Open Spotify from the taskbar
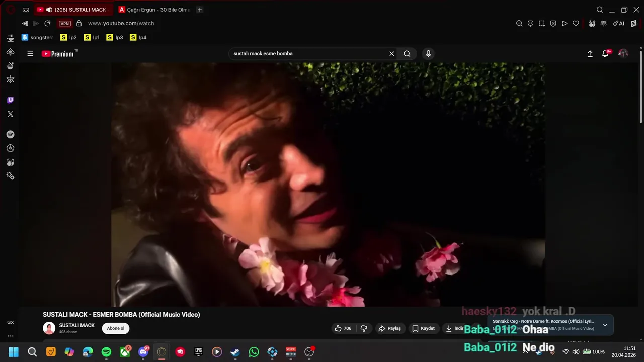 (106, 352)
